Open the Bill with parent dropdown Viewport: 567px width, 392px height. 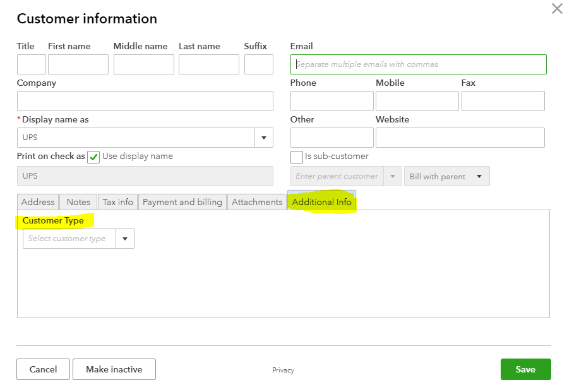pyautogui.click(x=446, y=176)
